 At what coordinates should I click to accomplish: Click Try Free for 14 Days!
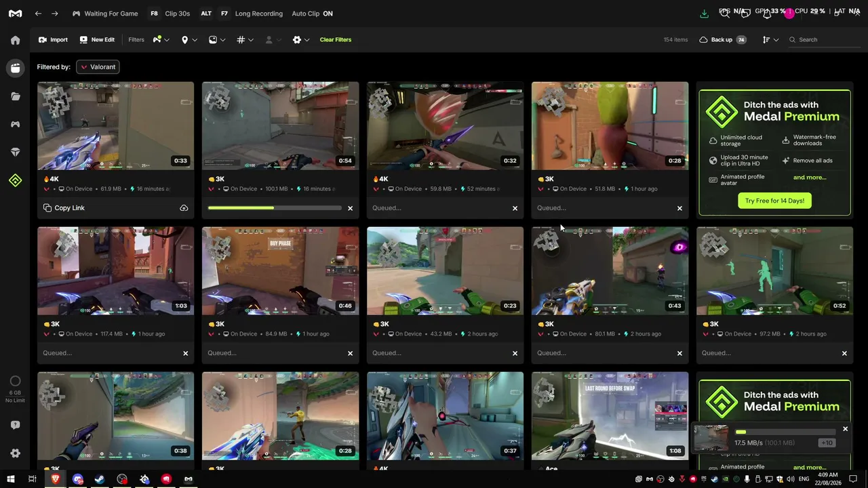[774, 201]
